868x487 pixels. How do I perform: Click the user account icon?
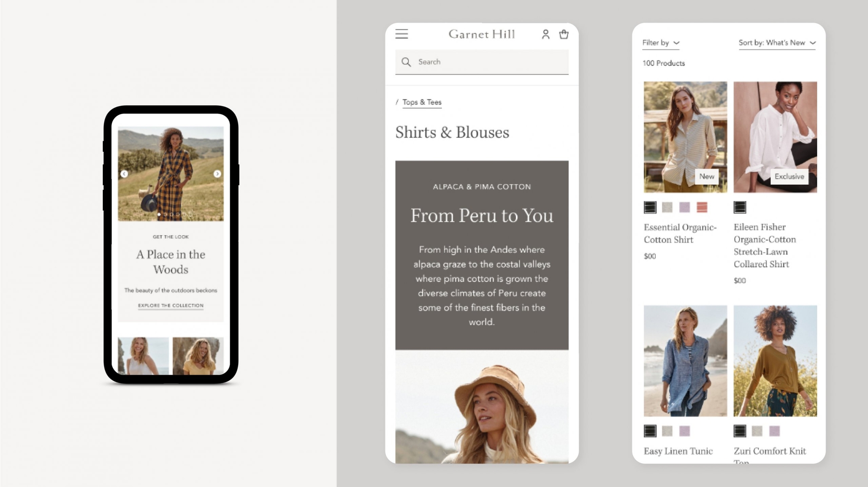[546, 34]
